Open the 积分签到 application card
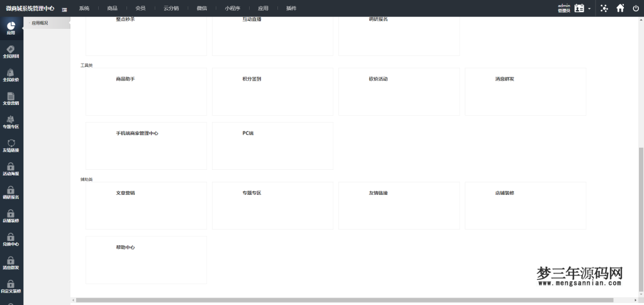Image resolution: width=644 pixels, height=305 pixels. [272, 92]
